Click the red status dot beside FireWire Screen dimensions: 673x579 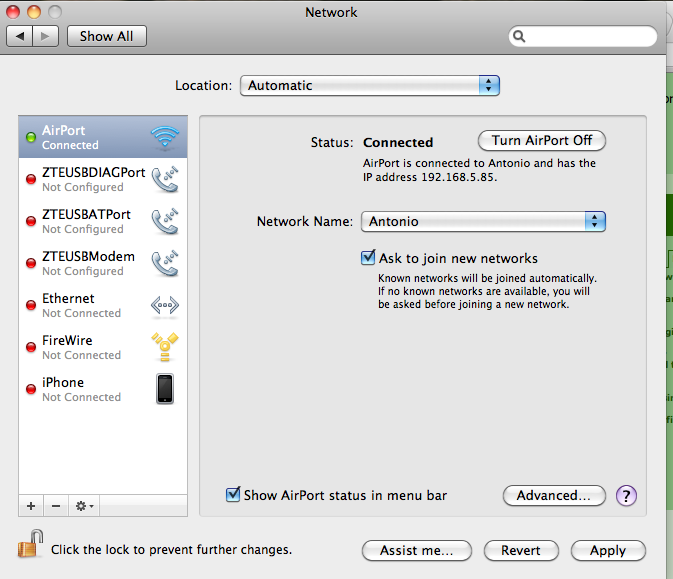point(31,347)
